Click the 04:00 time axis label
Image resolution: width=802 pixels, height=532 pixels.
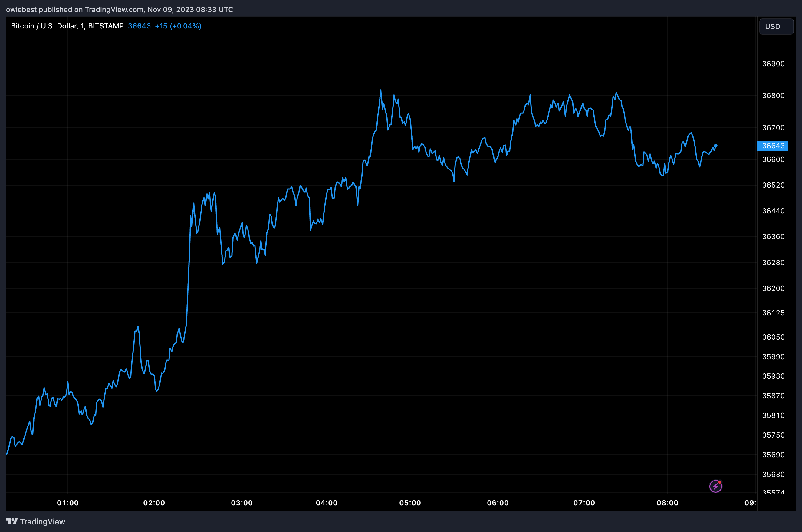pyautogui.click(x=327, y=503)
